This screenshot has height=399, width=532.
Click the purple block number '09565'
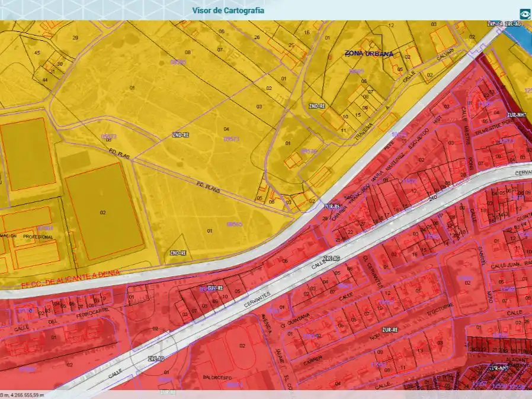[x=235, y=224]
